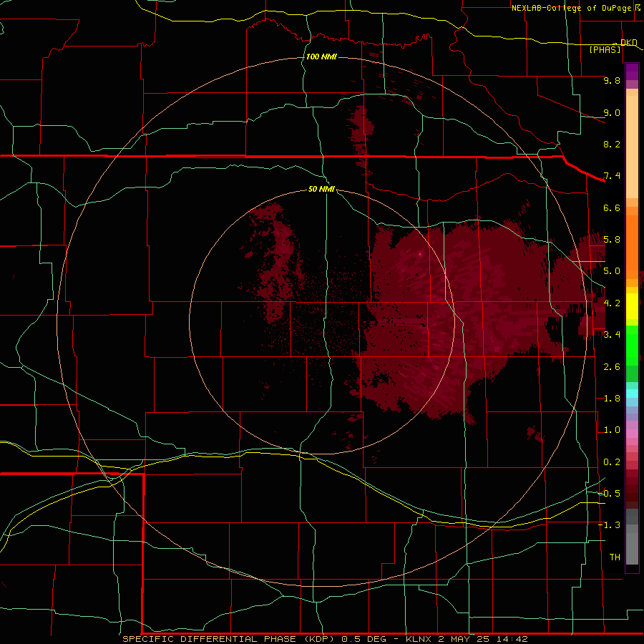Screen dimensions: 644x644
Task: Click the 8.2 value on the color scale
Action: click(x=612, y=144)
